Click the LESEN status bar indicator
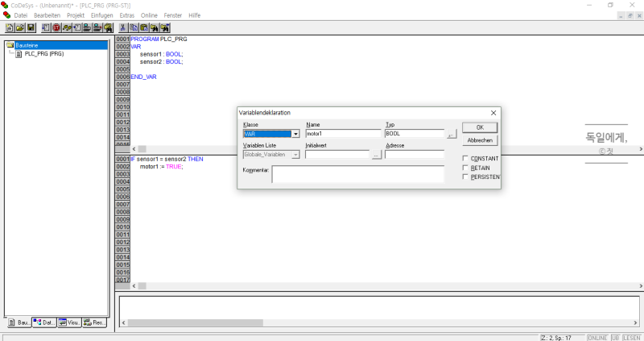The image size is (644, 341). tap(632, 338)
